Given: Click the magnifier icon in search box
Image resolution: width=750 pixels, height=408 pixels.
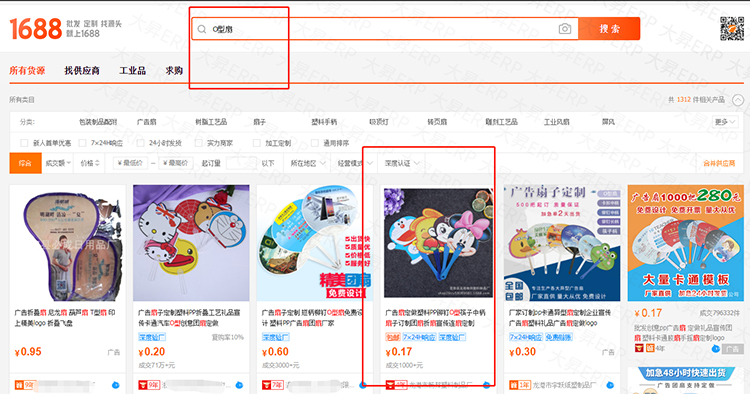Looking at the screenshot, I should [202, 29].
